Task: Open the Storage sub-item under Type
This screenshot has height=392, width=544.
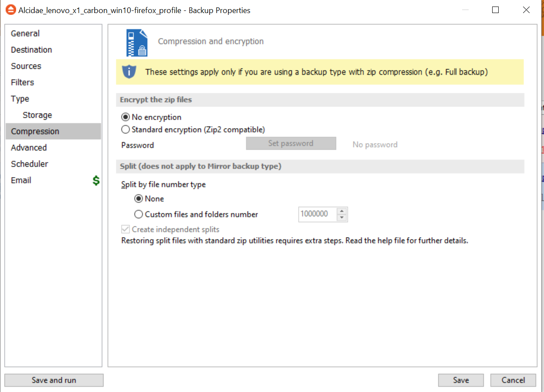Action: (37, 115)
